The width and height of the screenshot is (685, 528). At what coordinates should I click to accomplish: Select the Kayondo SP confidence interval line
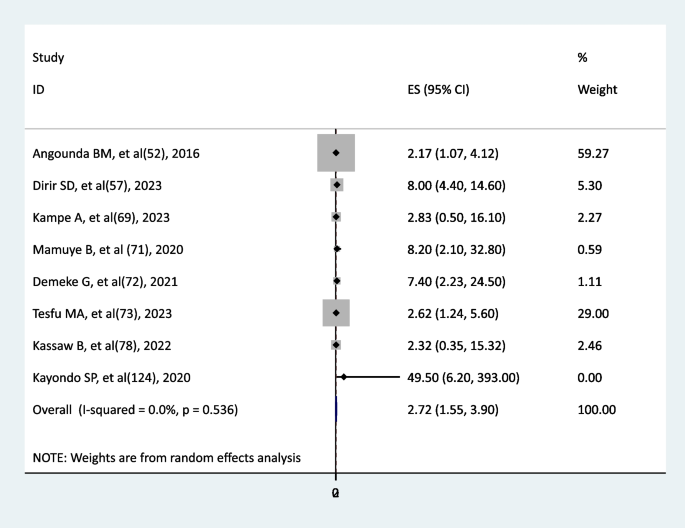point(401,377)
